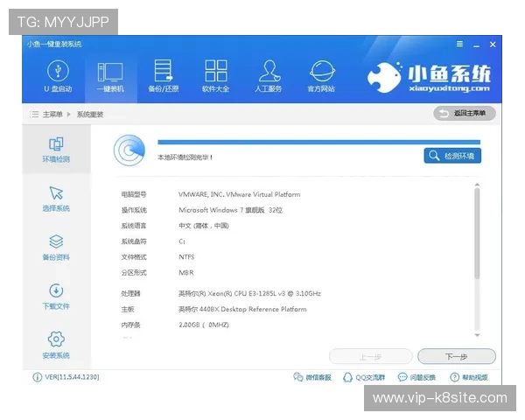Viewport: 525px width, 420px height.
Task: Click the 主板 label
Action: tap(128, 309)
